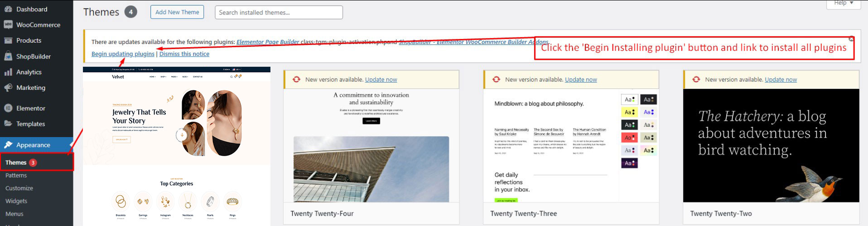Click the theme count badge showing 4
This screenshot has width=868, height=226.
tap(130, 12)
